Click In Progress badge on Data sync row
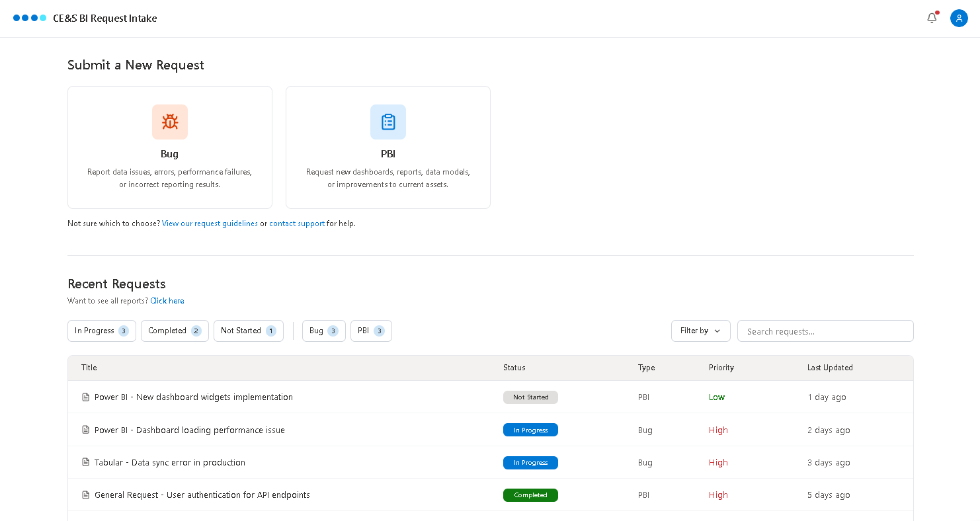The image size is (980, 521). click(x=530, y=462)
